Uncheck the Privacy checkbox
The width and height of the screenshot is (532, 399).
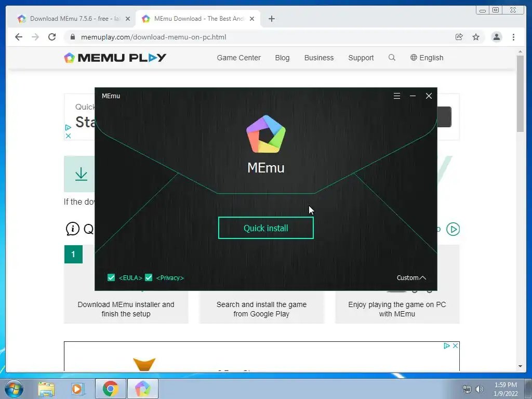point(149,277)
